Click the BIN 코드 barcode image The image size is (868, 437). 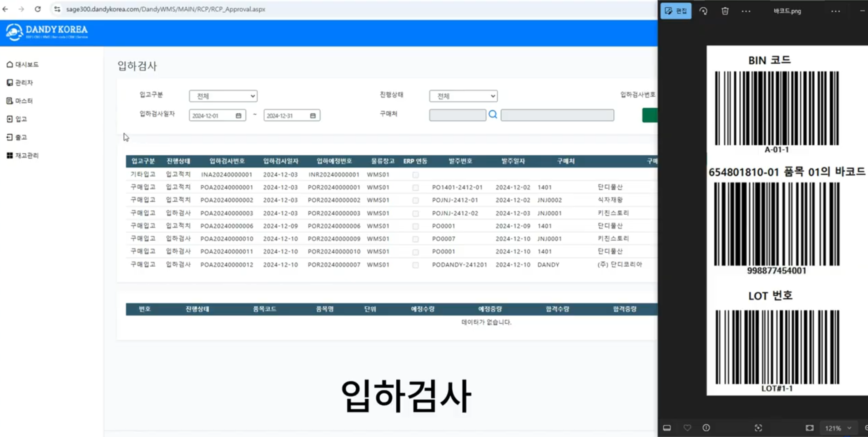point(777,108)
